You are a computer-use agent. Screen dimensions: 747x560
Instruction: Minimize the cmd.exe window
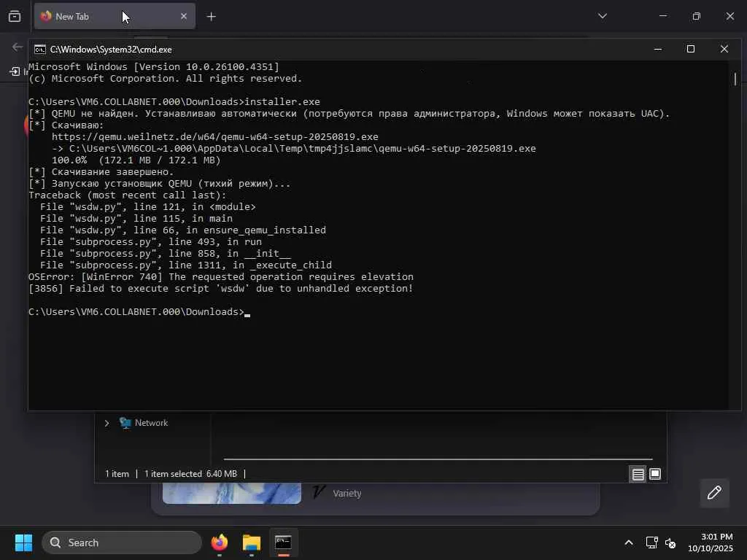[658, 49]
